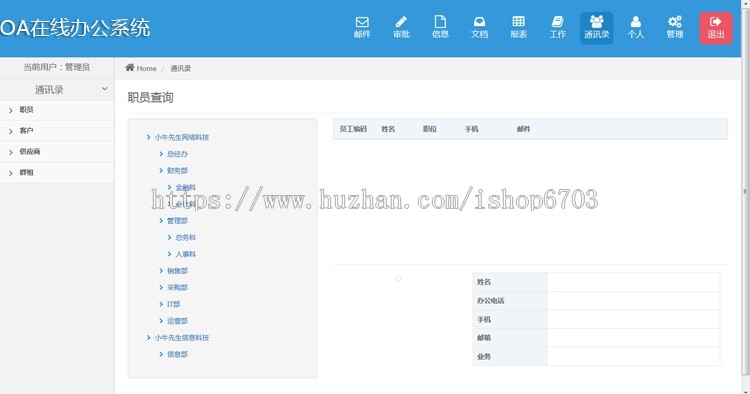Click the 职位 column header
Viewport: 750px width, 394px height.
(430, 129)
